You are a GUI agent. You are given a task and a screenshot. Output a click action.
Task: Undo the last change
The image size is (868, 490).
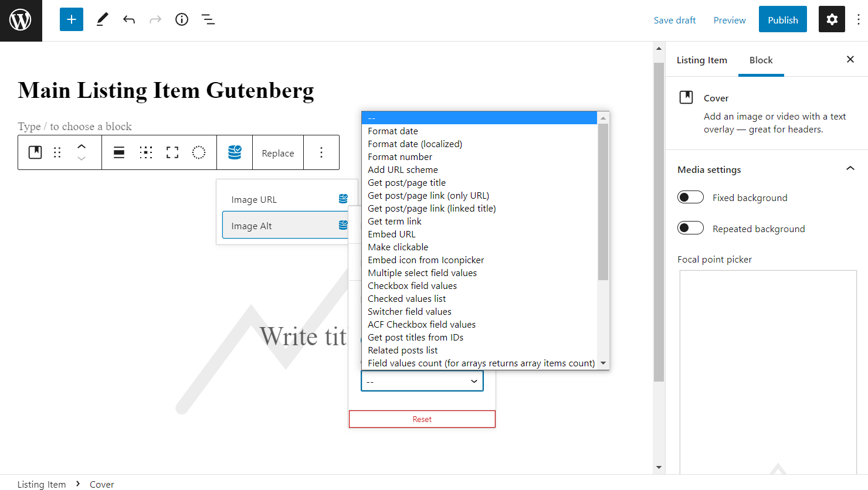(129, 20)
